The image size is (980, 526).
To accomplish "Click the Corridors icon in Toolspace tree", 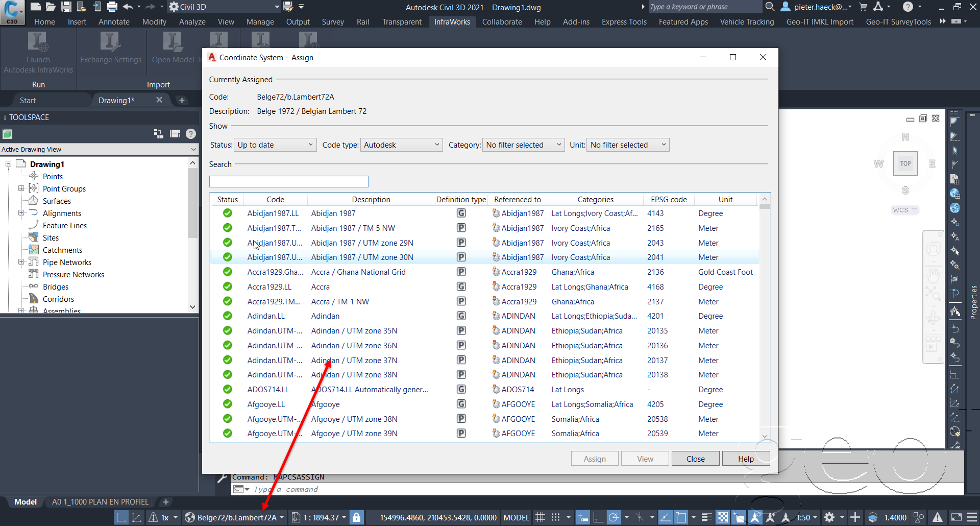I will coord(34,299).
